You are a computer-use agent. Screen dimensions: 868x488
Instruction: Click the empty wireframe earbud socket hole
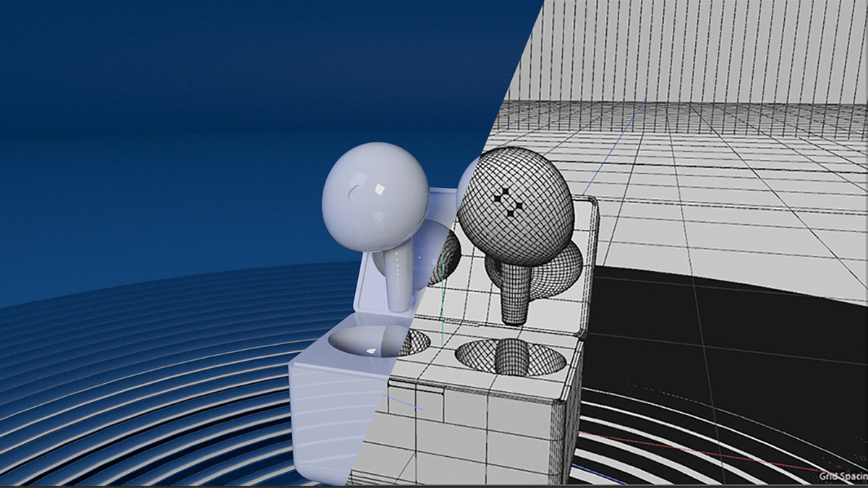(510, 357)
